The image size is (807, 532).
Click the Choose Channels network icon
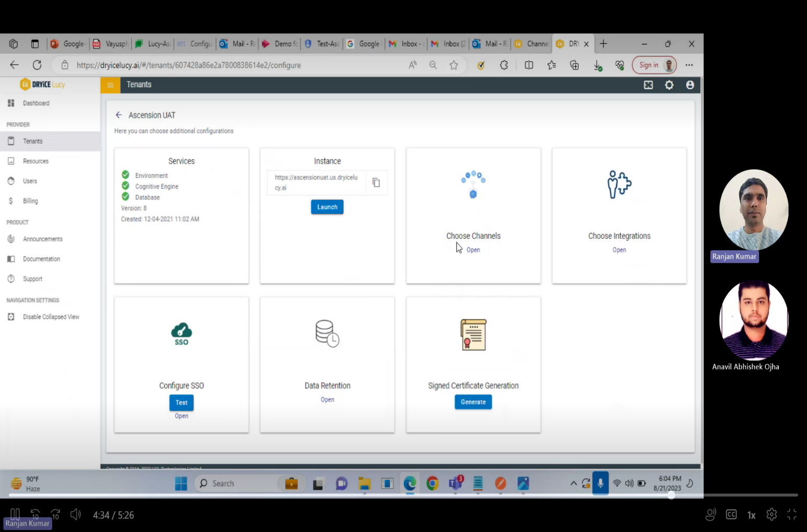(473, 185)
